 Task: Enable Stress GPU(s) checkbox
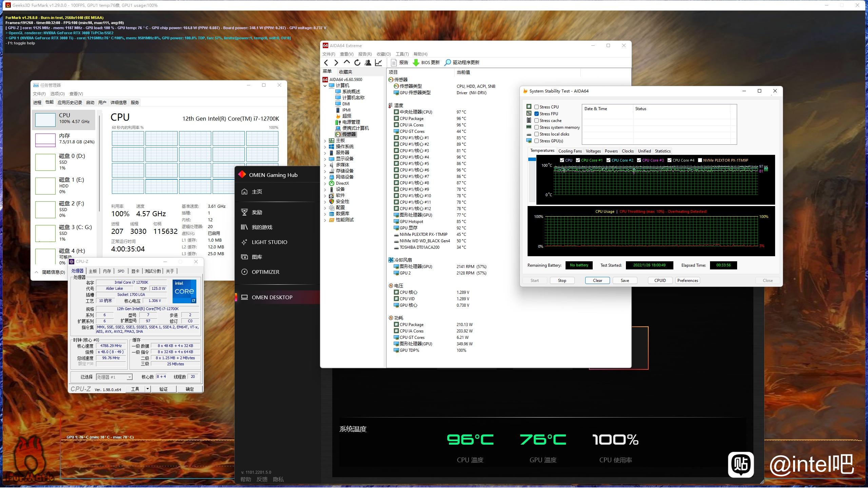(536, 141)
